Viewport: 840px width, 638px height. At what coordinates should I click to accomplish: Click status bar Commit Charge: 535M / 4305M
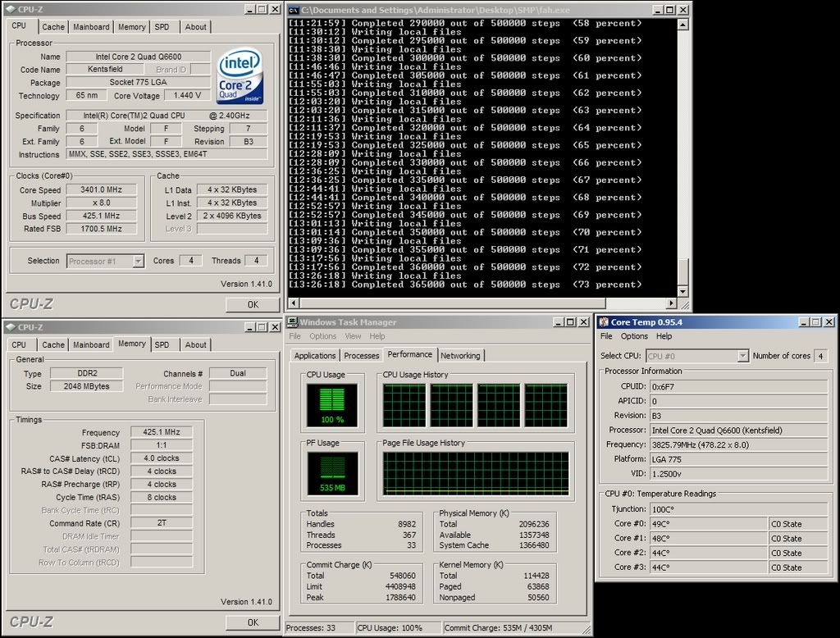(x=498, y=628)
